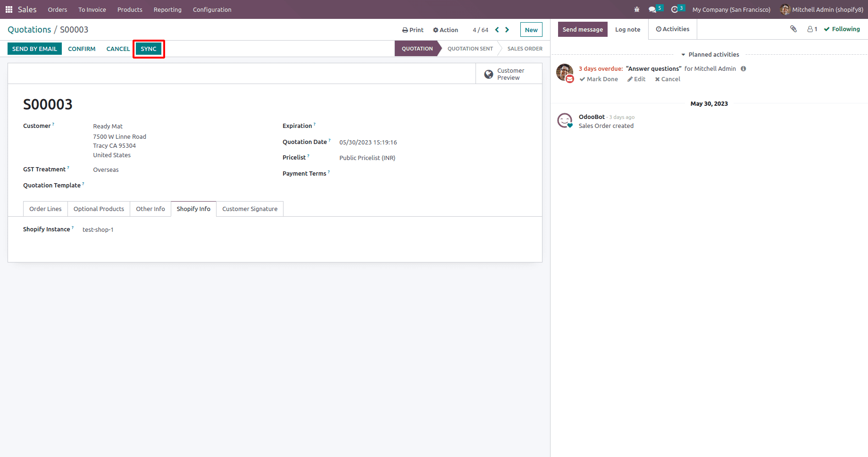Click the info icon beside activity
This screenshot has height=457, width=868.
[x=743, y=69]
